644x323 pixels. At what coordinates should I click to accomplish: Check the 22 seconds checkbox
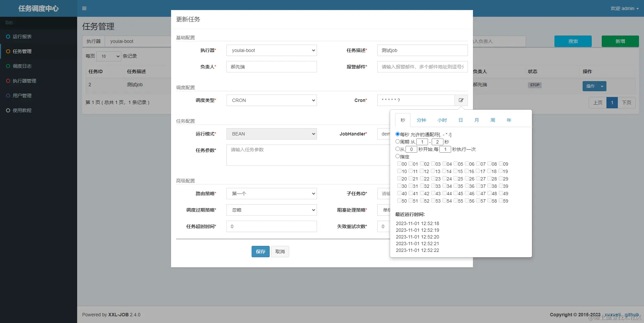[422, 178]
